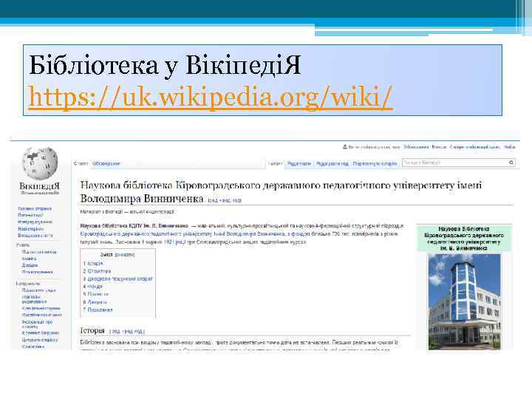Click the search magnifier icon
Image resolution: width=532 pixels, height=399 pixels.
pyautogui.click(x=511, y=163)
